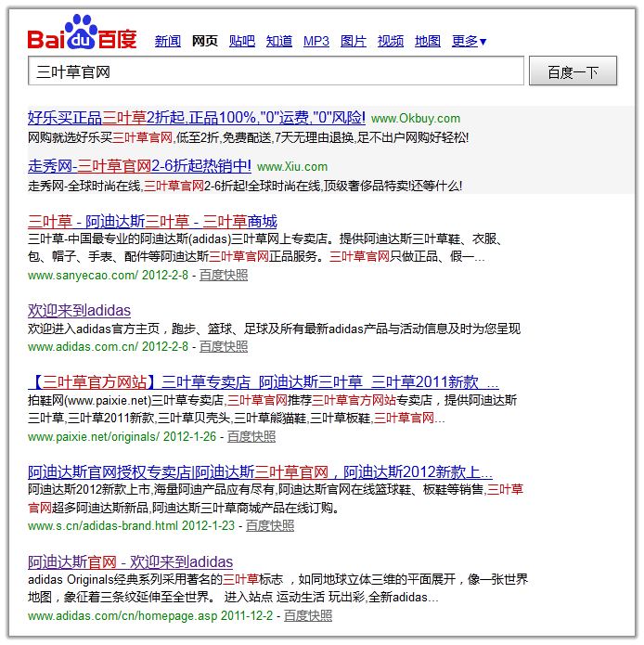Open 阿迪达斯官网授权专卖店 result link
Screen dimensions: 644x645
(x=260, y=471)
